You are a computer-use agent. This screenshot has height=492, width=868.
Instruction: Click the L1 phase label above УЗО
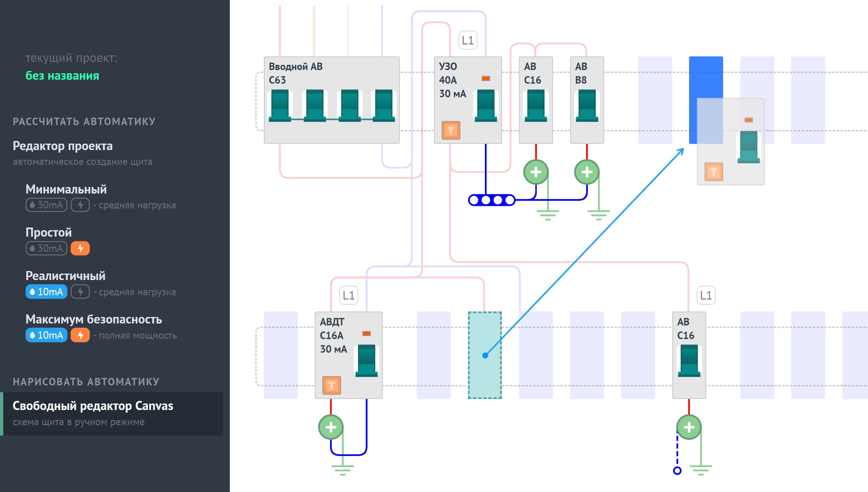click(x=468, y=40)
